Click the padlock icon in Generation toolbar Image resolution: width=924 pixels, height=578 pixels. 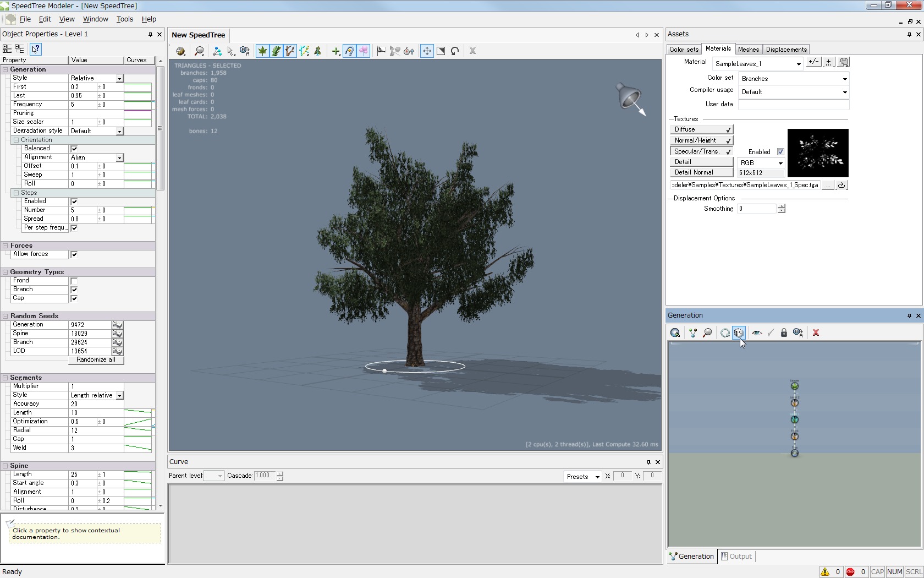[784, 332]
